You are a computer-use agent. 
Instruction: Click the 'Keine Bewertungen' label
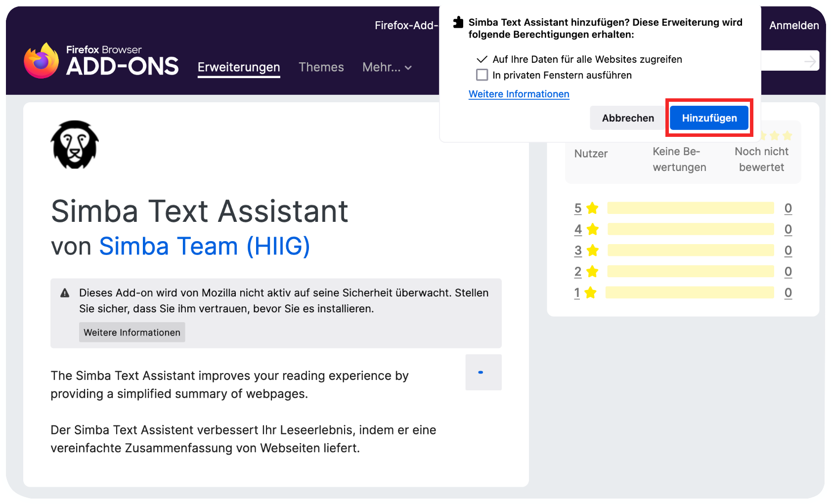click(x=679, y=159)
